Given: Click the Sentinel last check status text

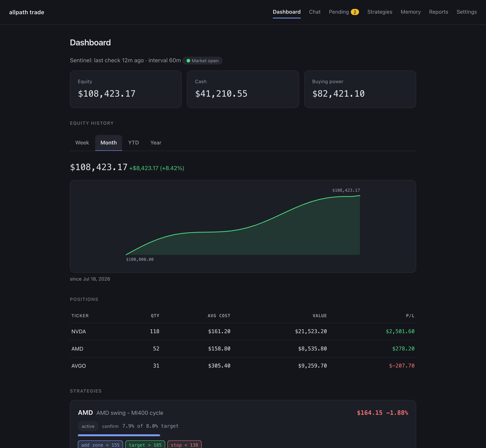Looking at the screenshot, I should [x=125, y=60].
